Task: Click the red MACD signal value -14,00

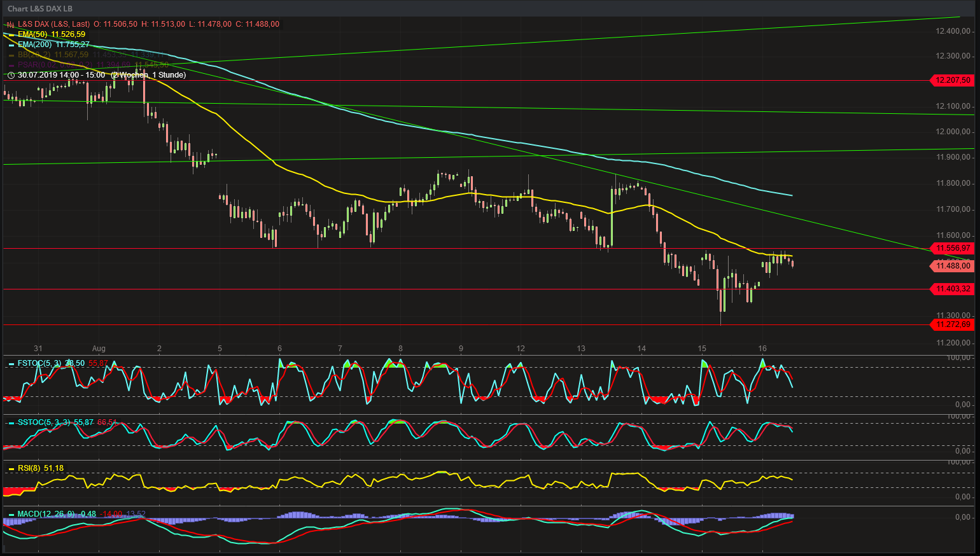Action: [111, 514]
